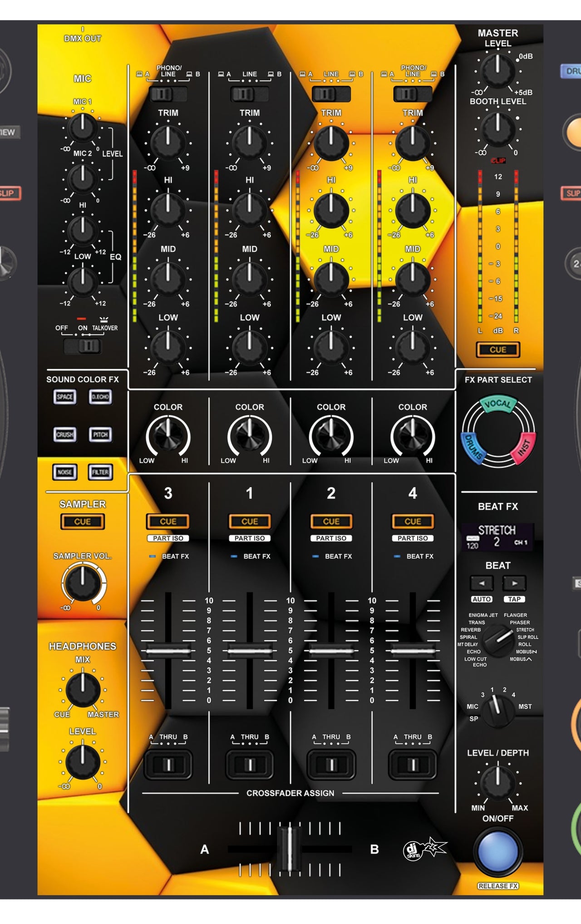The image size is (581, 924).
Task: Click channel 2 volume fader handle
Action: 331,651
